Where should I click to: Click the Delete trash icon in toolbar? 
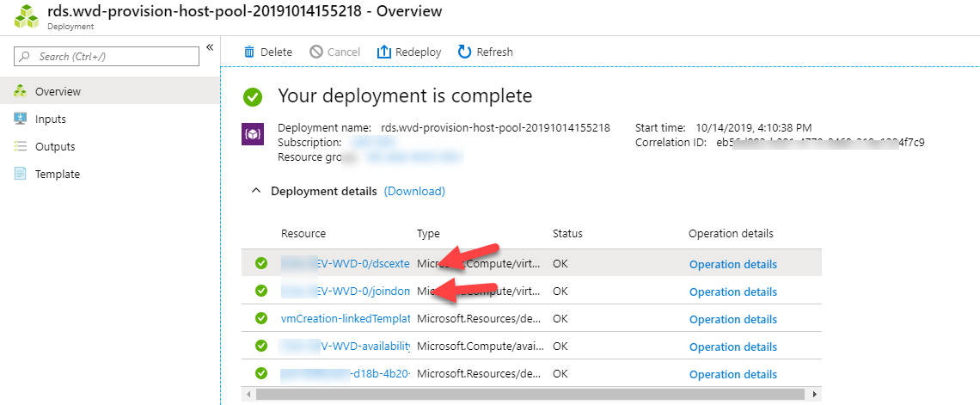click(249, 52)
